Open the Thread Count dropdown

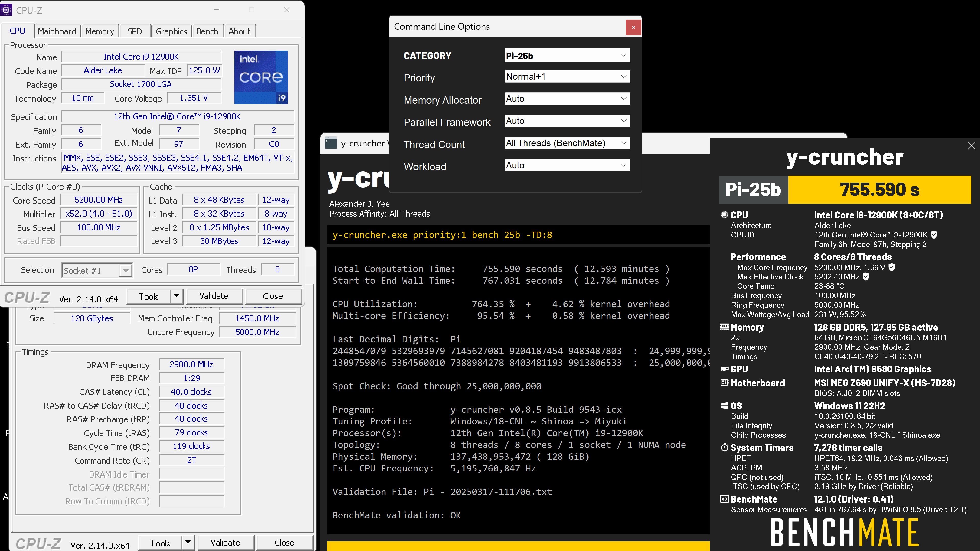point(567,143)
